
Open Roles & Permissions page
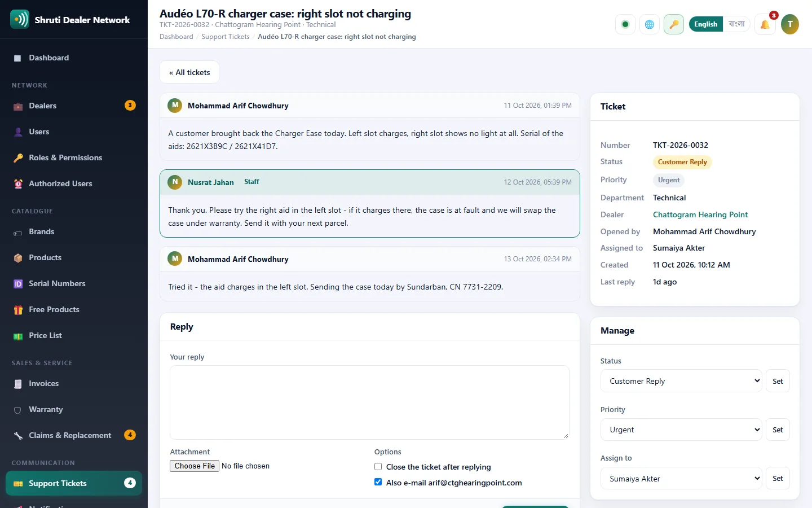[x=74, y=157]
